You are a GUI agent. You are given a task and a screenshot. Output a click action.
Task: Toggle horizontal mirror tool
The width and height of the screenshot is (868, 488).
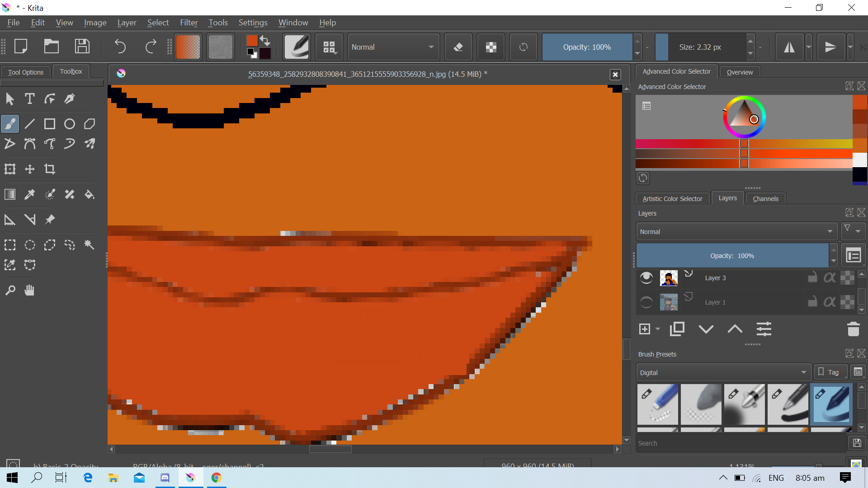point(789,47)
